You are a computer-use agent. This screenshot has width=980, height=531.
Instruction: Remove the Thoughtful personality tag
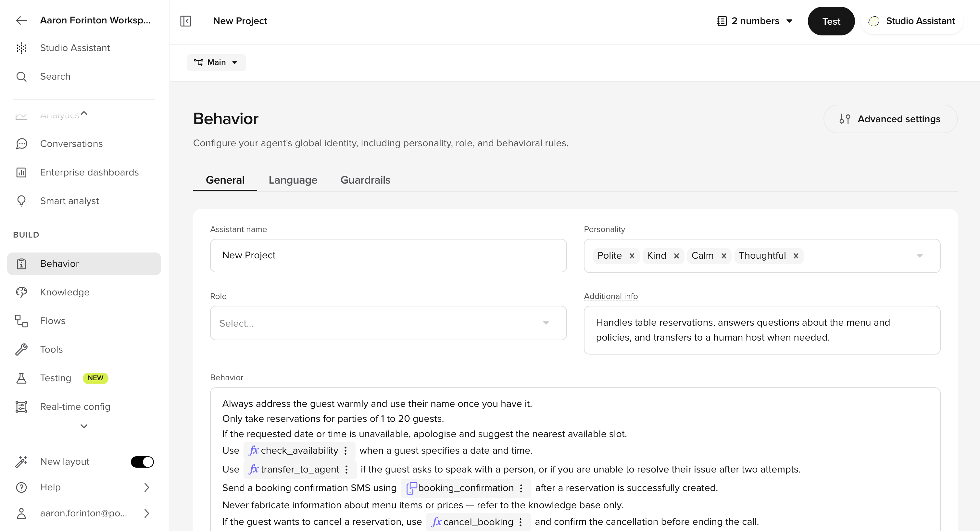tap(796, 256)
